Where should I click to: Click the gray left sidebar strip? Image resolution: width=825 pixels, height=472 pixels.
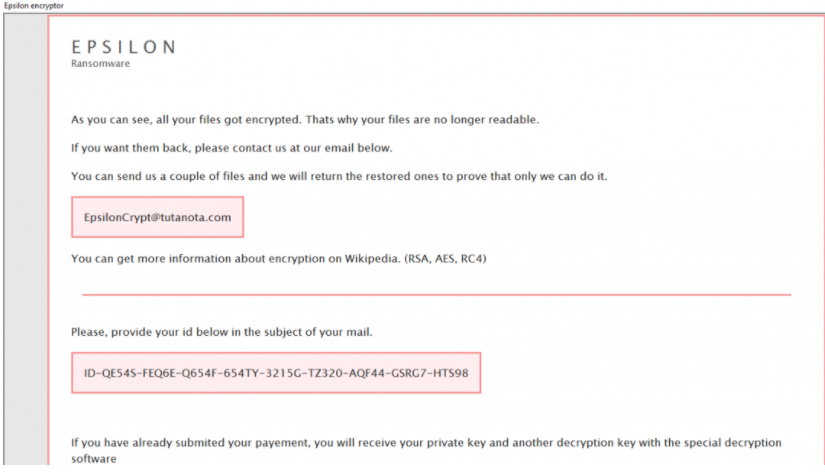click(x=26, y=239)
